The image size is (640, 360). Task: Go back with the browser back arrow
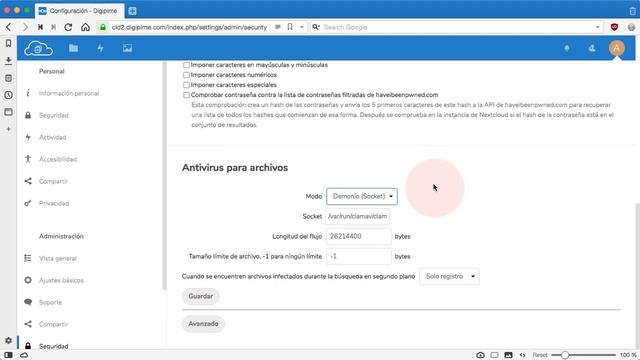(9, 27)
